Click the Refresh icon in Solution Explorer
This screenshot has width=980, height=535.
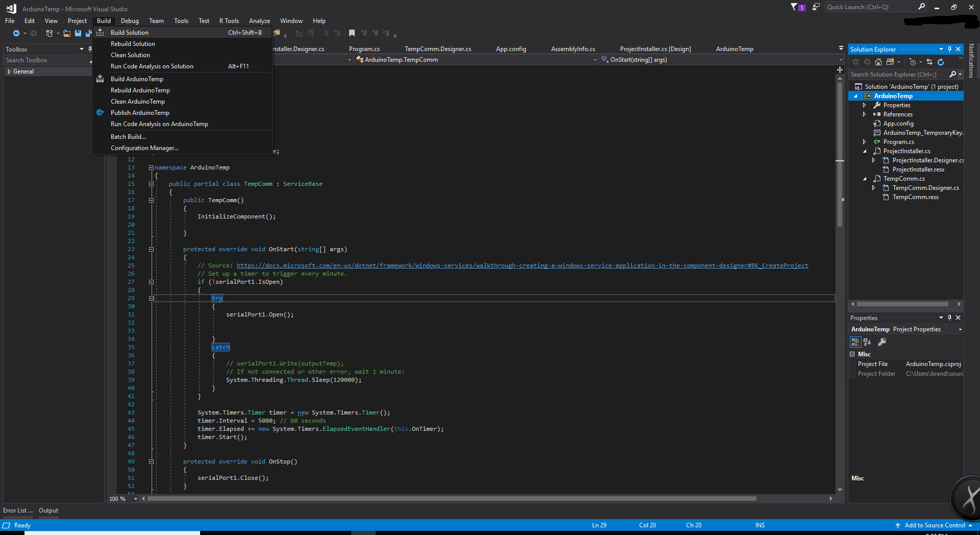pyautogui.click(x=941, y=62)
